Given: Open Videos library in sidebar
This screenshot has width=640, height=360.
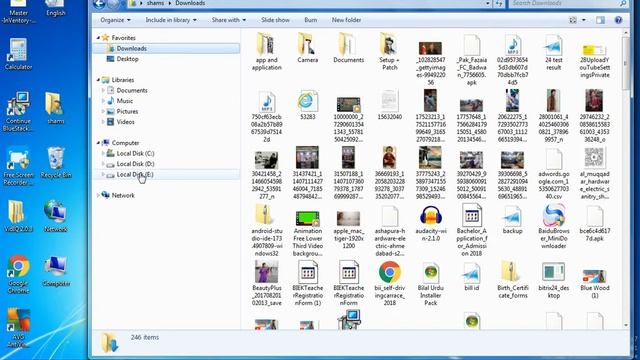Looking at the screenshot, I should click(x=125, y=122).
